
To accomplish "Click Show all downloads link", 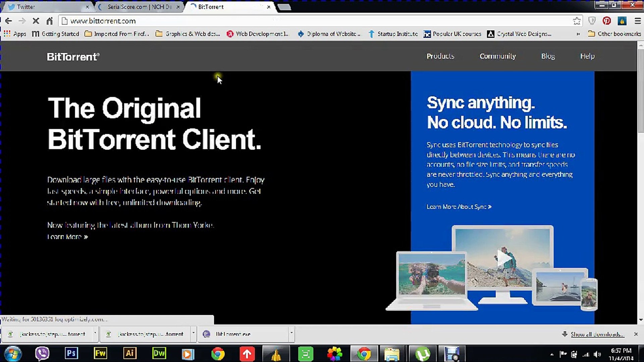I will (597, 334).
